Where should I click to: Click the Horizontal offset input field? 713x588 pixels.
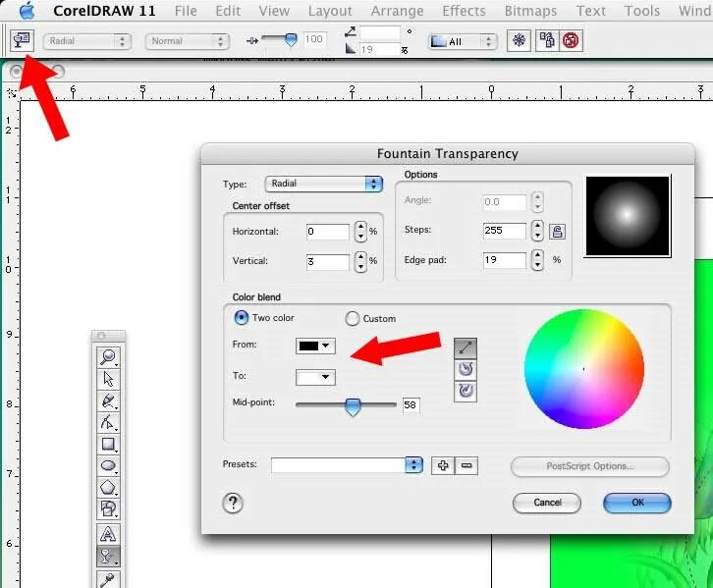328,232
